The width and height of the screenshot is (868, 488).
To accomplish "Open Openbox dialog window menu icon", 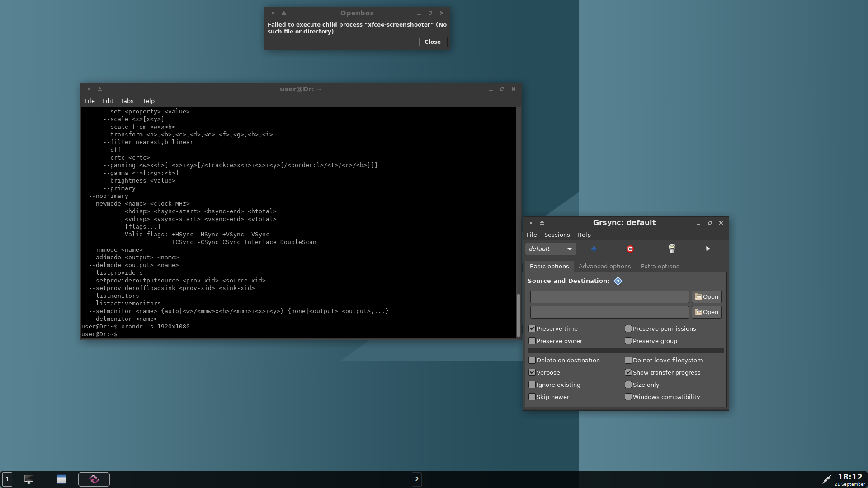I will [273, 14].
